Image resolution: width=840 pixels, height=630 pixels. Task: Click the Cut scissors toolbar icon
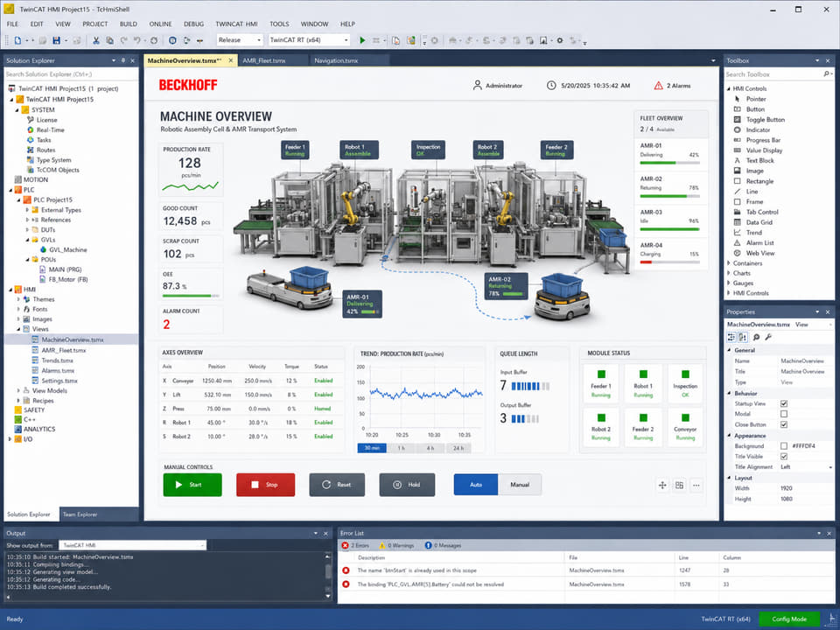click(96, 40)
